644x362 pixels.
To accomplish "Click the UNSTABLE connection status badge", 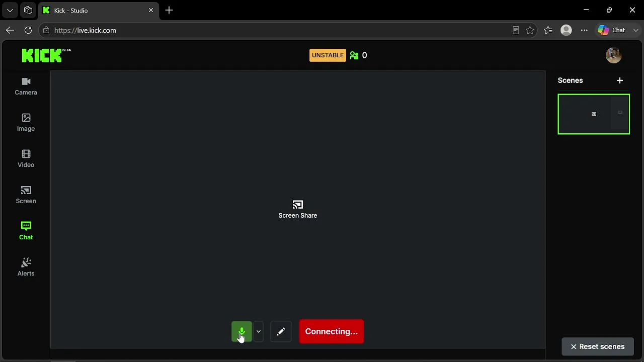I will click(328, 55).
